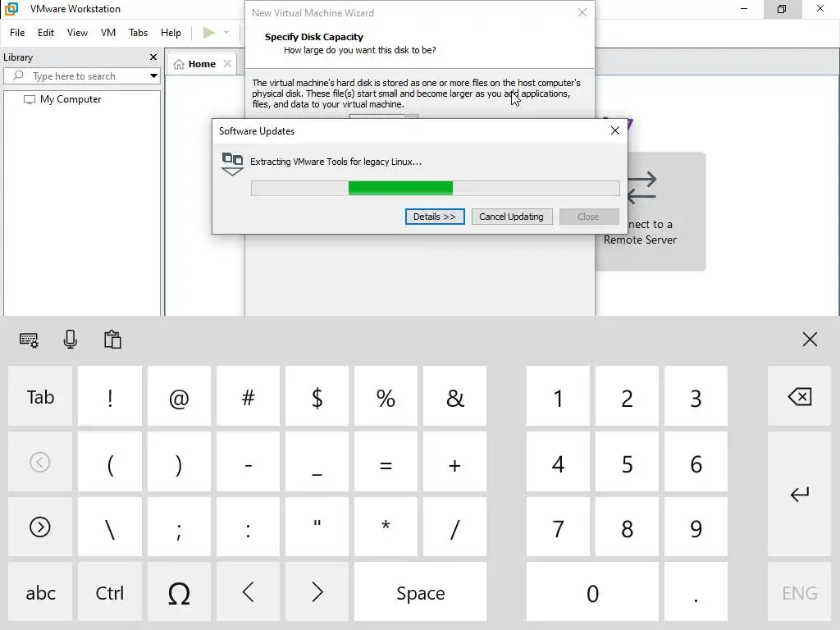Tap the semicolon key

point(179,527)
